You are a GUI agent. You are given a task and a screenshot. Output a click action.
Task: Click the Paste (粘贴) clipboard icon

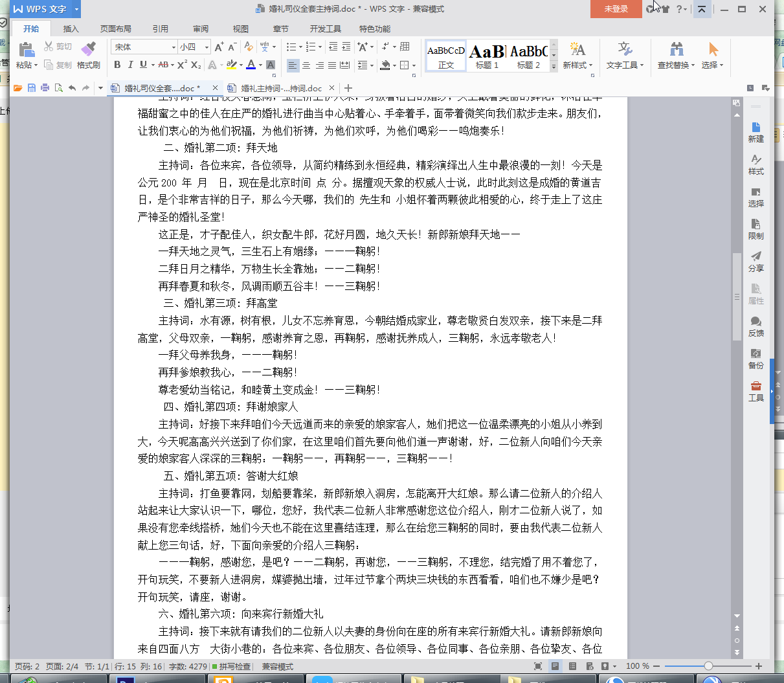pyautogui.click(x=27, y=49)
